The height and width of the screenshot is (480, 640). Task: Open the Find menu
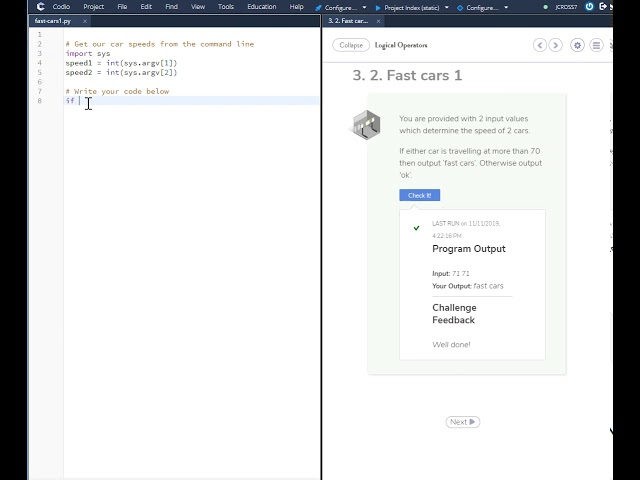pos(171,7)
